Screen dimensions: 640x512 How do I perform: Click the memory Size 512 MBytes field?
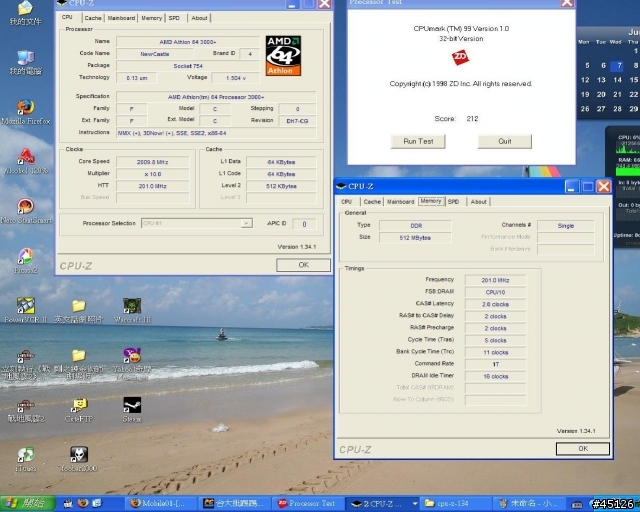[416, 238]
